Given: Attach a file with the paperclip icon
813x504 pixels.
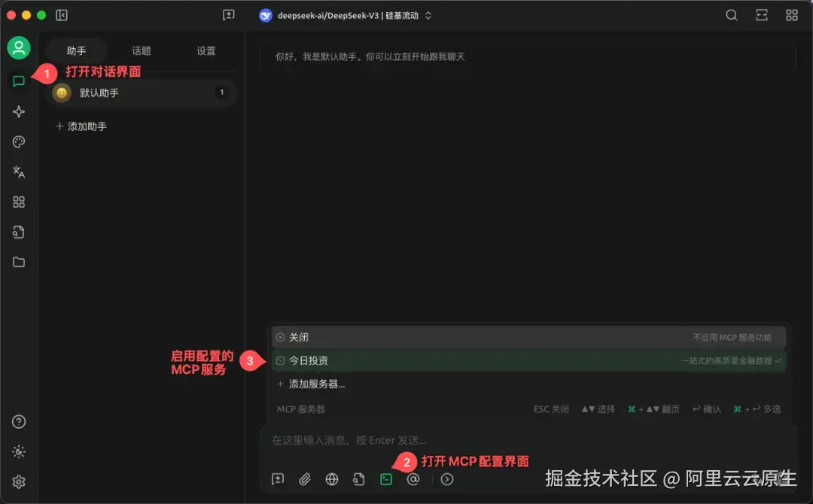Looking at the screenshot, I should point(304,479).
